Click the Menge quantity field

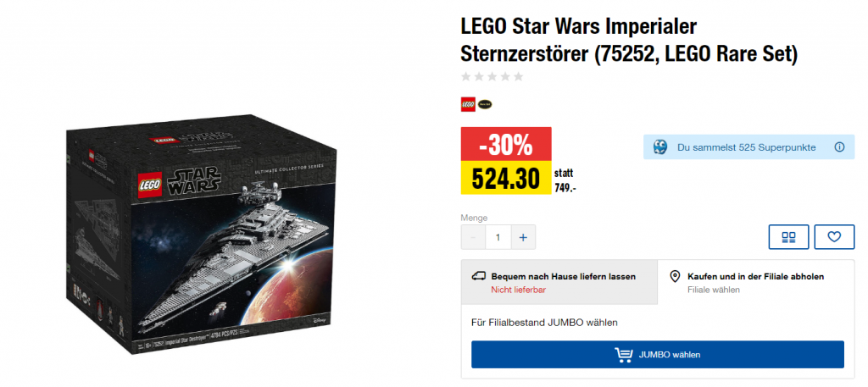coord(498,238)
